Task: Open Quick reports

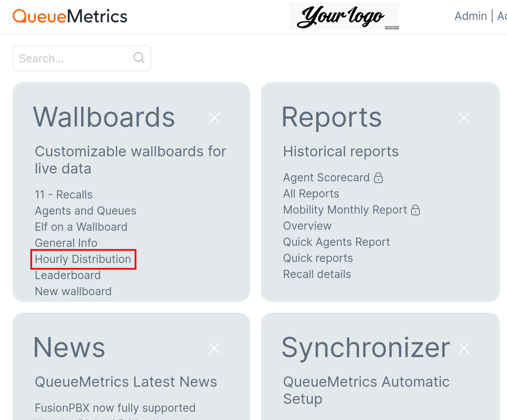Action: pyautogui.click(x=318, y=258)
